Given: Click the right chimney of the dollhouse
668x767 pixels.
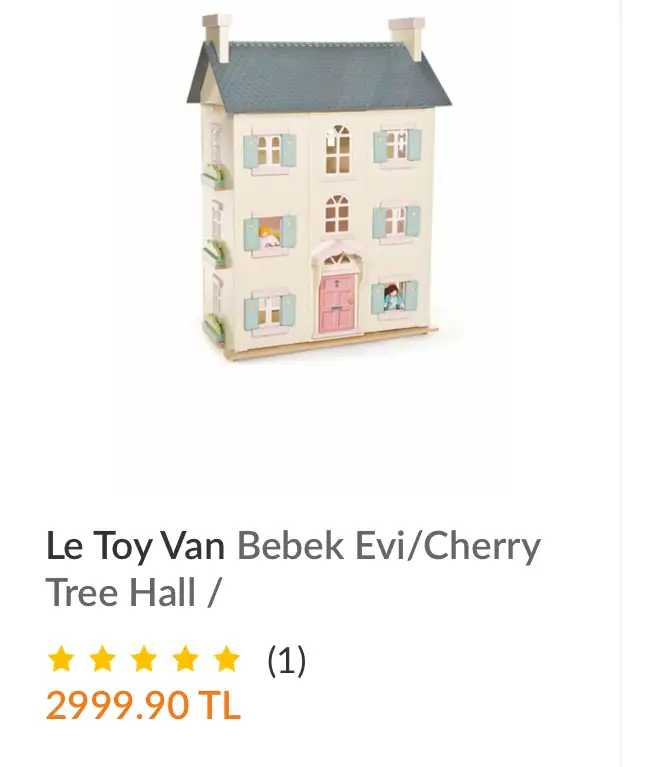Looking at the screenshot, I should point(406,37).
